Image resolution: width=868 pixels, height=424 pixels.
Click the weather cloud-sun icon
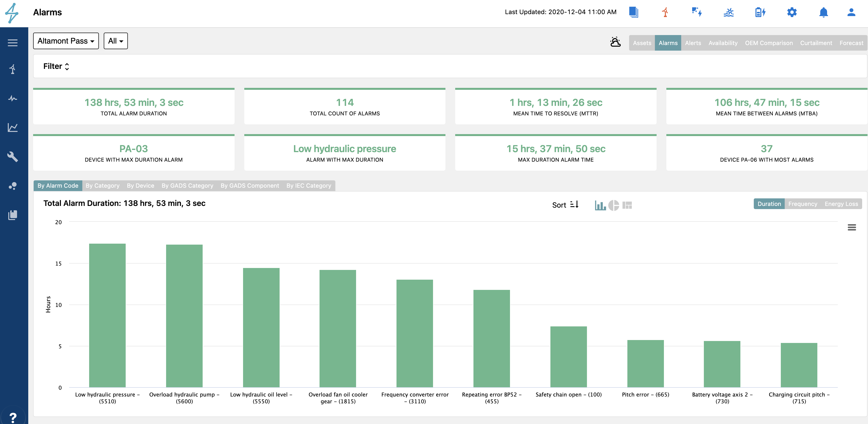[615, 42]
